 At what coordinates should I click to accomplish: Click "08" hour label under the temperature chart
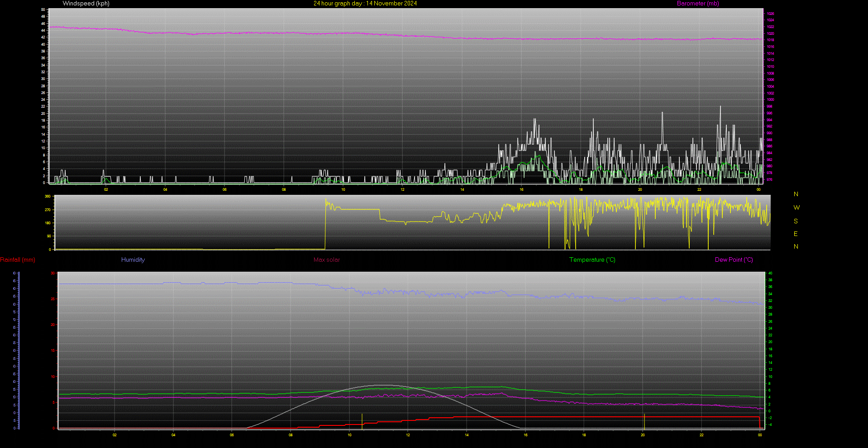(x=291, y=435)
